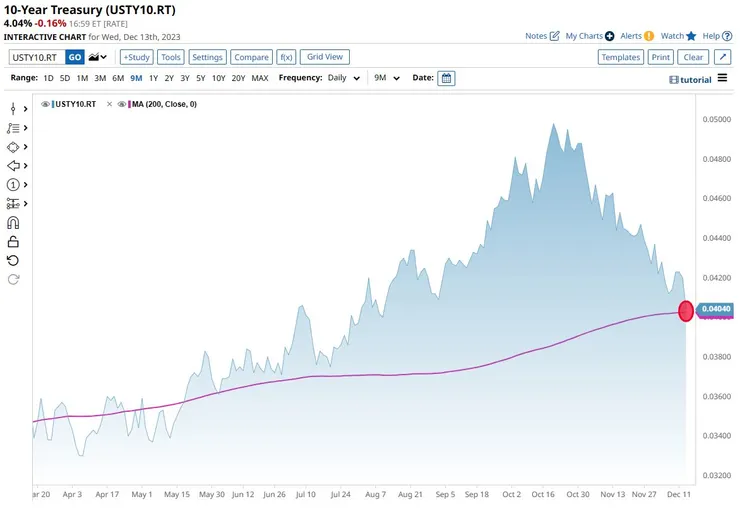Click the 0.04040 price label
Screen dimensions: 740x513
(x=715, y=309)
